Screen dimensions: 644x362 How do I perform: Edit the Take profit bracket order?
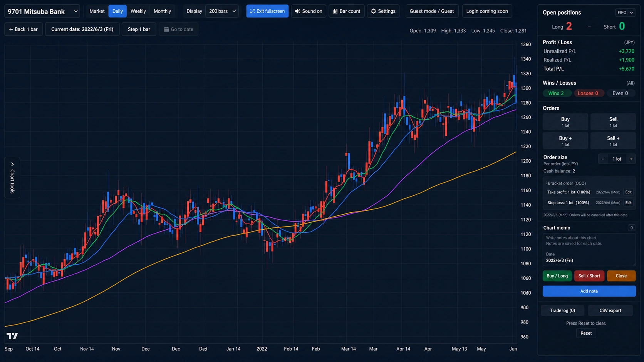(628, 192)
